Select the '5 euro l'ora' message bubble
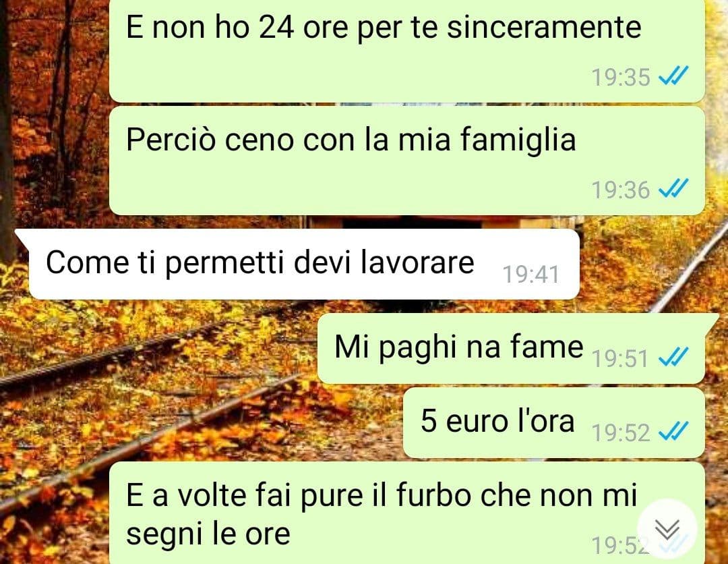728x564 pixels. (x=554, y=423)
